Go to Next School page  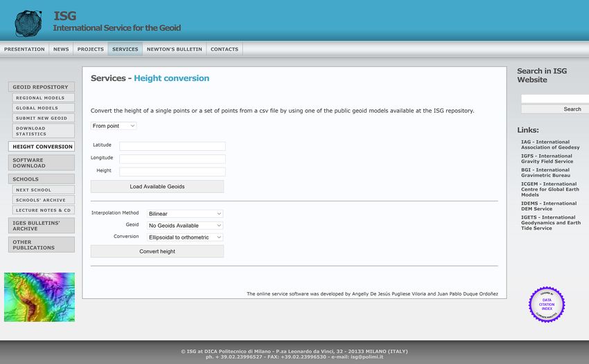point(44,190)
